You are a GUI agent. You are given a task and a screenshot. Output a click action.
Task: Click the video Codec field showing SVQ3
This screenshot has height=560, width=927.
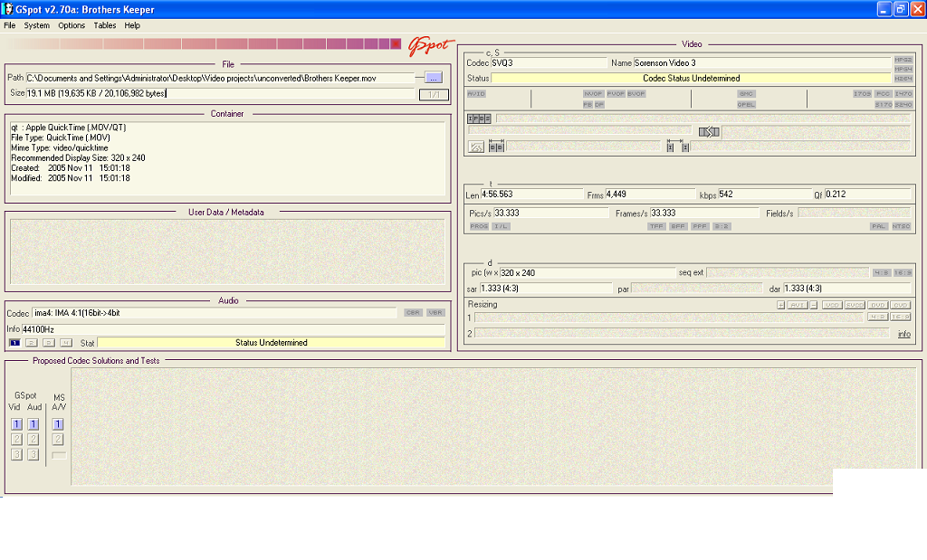click(x=549, y=62)
